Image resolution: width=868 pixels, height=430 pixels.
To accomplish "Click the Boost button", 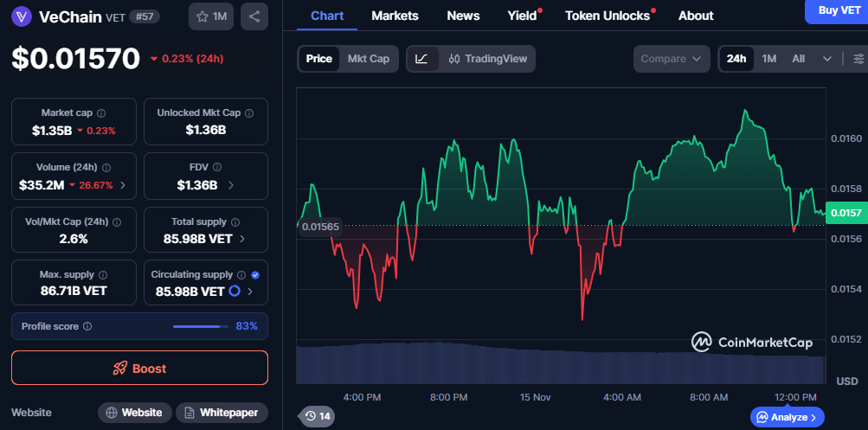I will coord(139,368).
